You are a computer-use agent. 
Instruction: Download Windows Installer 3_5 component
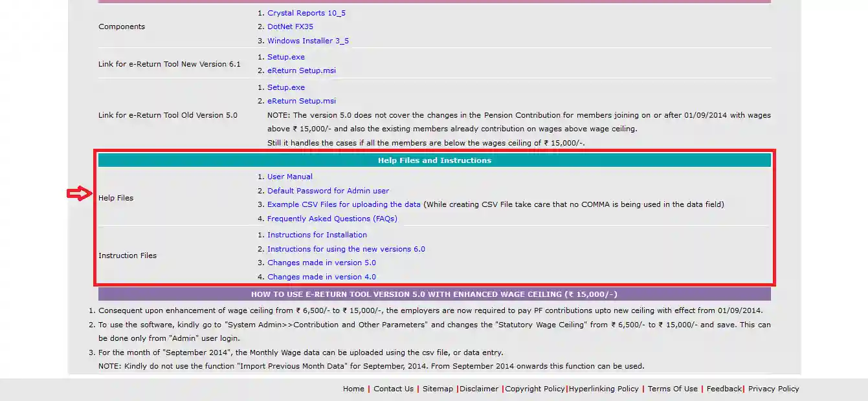tap(308, 41)
